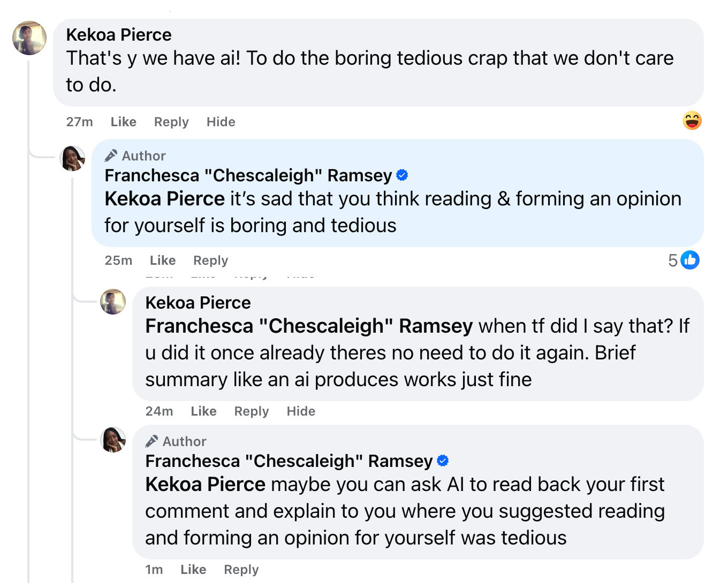Open Kekoa Pierce's avatar on nested reply
Viewport: 728px width, 583px height.
[113, 302]
